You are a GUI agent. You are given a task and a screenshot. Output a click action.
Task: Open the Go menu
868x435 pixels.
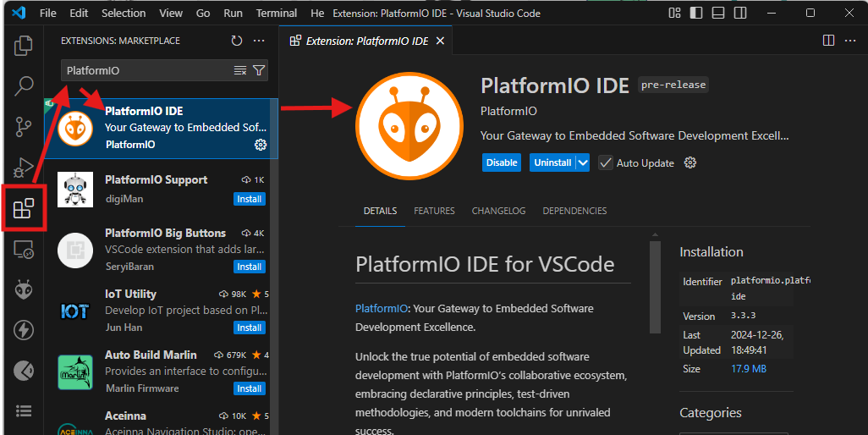pos(203,13)
